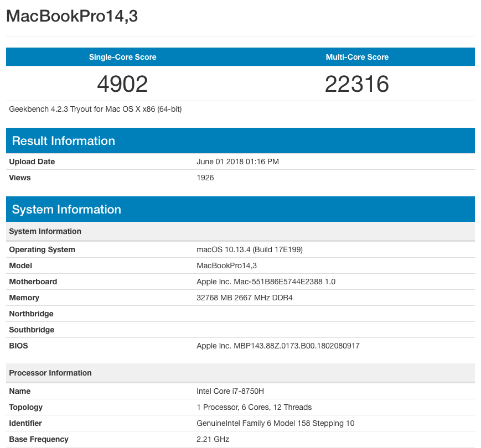This screenshot has height=448, width=481.
Task: Select the views count 1926
Action: click(205, 178)
